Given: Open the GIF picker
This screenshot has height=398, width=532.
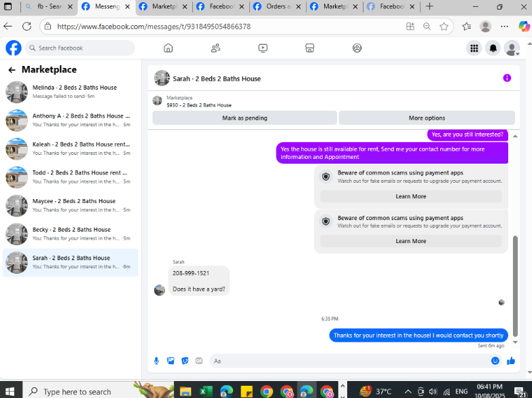Looking at the screenshot, I should coord(199,361).
